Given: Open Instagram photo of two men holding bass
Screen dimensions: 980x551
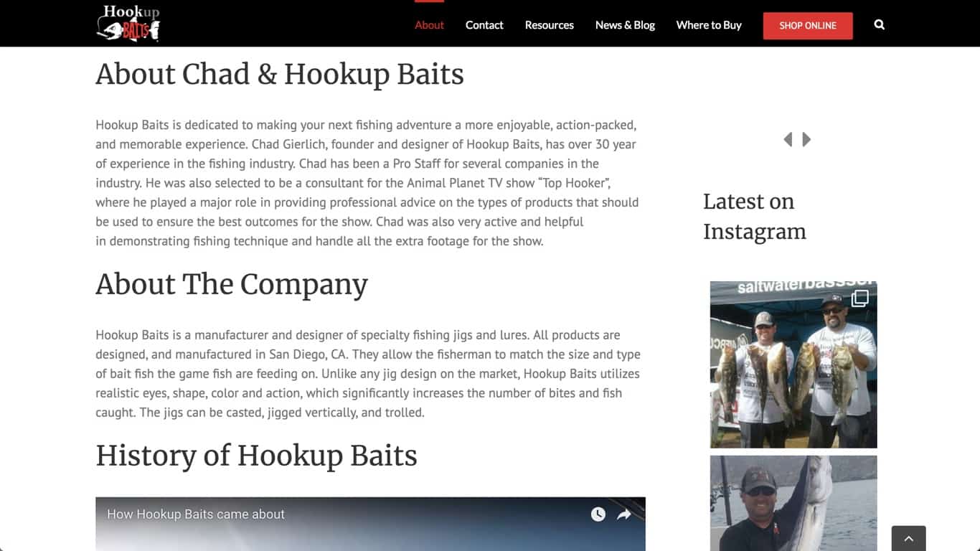Looking at the screenshot, I should click(x=793, y=364).
